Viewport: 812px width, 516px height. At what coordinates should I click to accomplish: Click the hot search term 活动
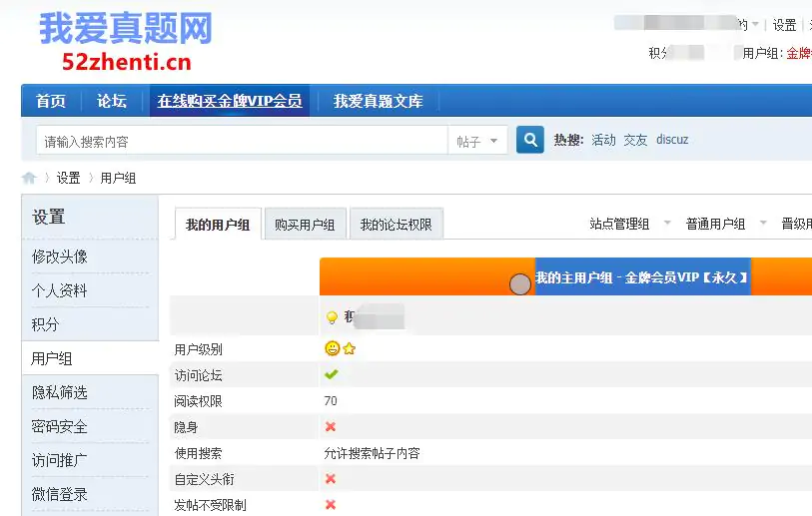coord(603,140)
